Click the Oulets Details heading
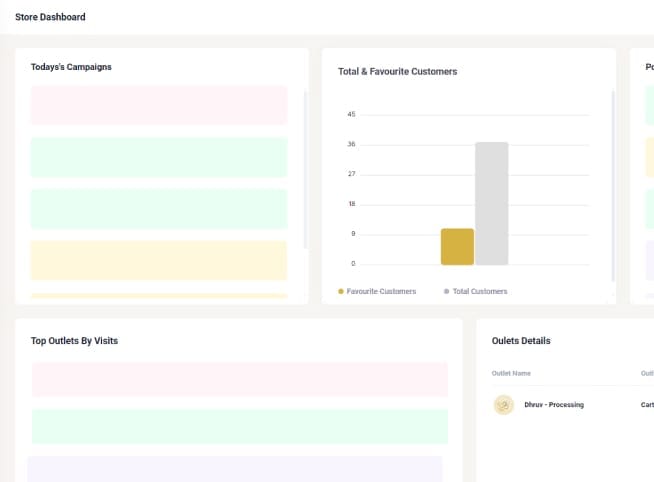Image resolution: width=654 pixels, height=482 pixels. pyautogui.click(x=521, y=341)
